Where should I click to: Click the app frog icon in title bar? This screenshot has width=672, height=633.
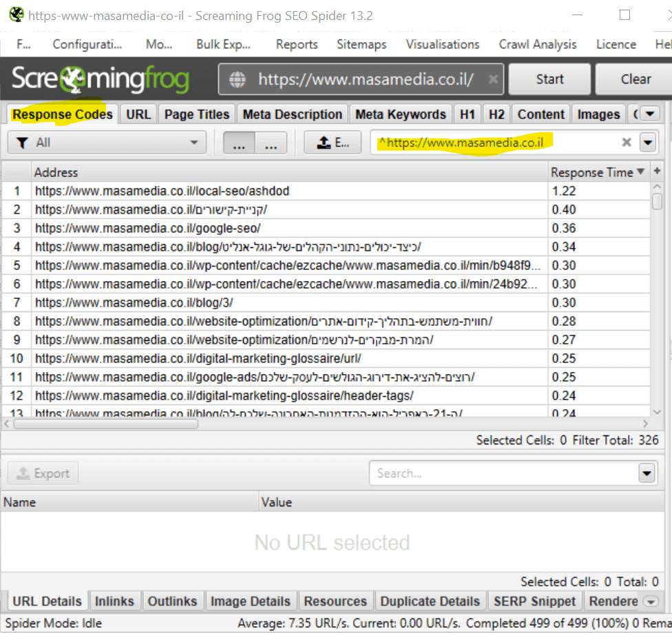[17, 14]
